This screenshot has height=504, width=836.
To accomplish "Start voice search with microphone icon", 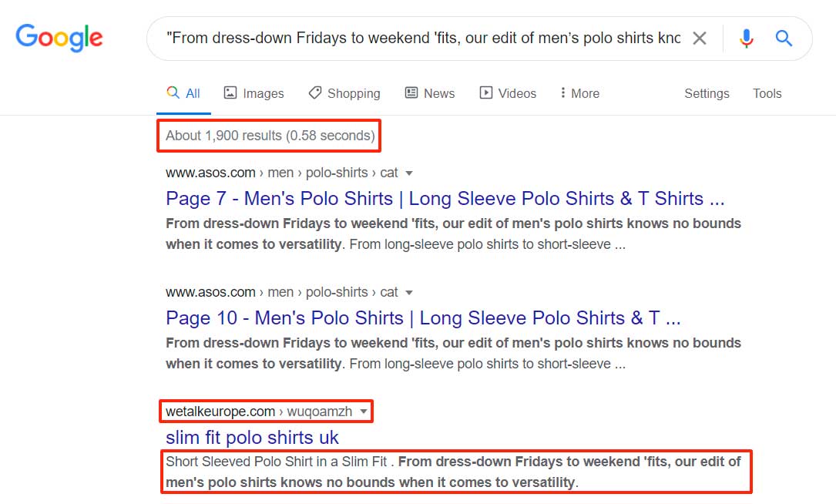I will pyautogui.click(x=746, y=39).
